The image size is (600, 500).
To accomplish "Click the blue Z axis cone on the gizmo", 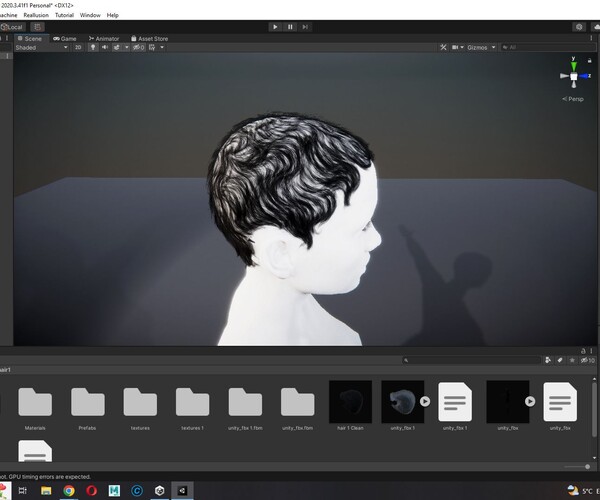I will pyautogui.click(x=584, y=76).
